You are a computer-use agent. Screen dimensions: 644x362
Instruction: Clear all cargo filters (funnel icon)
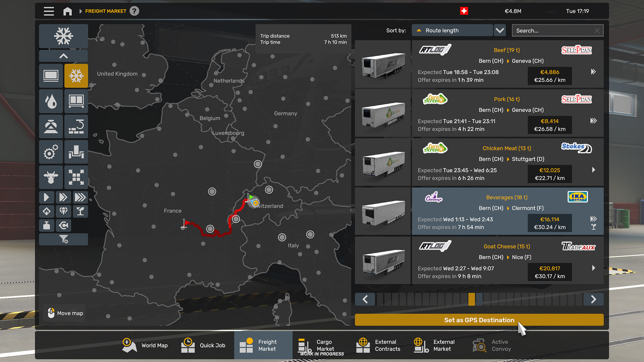click(x=63, y=239)
